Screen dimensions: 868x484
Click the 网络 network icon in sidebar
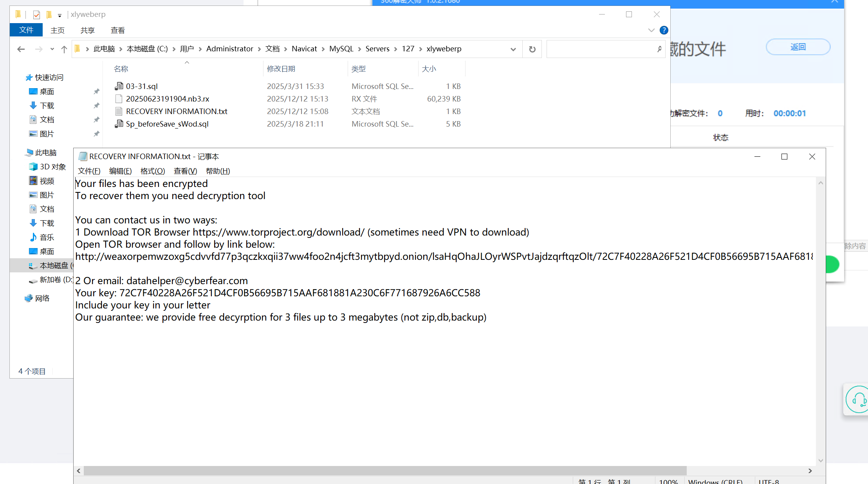29,298
